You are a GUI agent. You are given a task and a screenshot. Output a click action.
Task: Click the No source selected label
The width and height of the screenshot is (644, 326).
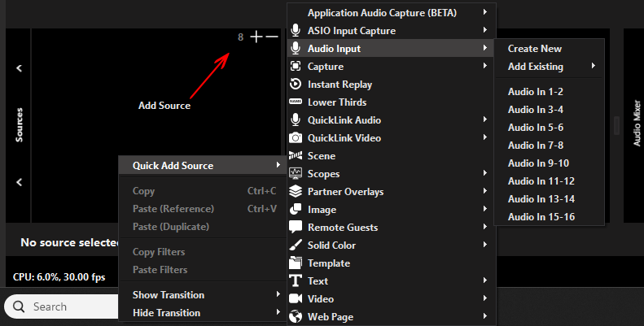click(x=70, y=242)
